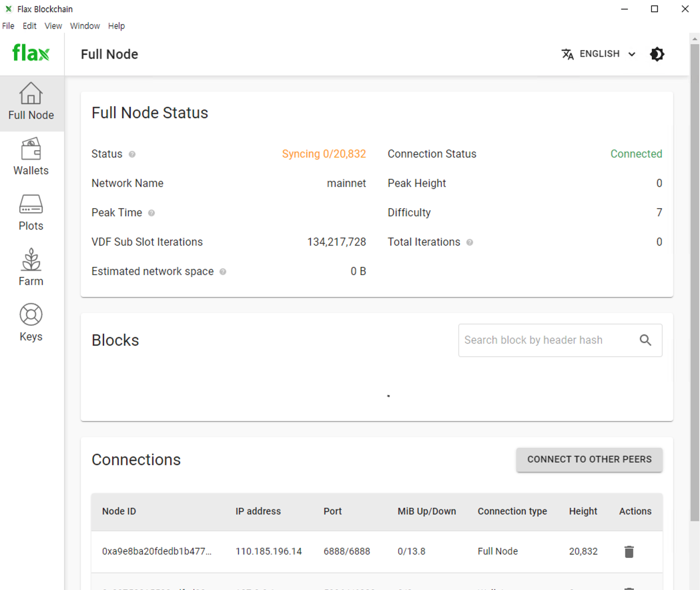The width and height of the screenshot is (700, 590).
Task: Click the search magnifier icon in Blocks
Action: coord(645,340)
